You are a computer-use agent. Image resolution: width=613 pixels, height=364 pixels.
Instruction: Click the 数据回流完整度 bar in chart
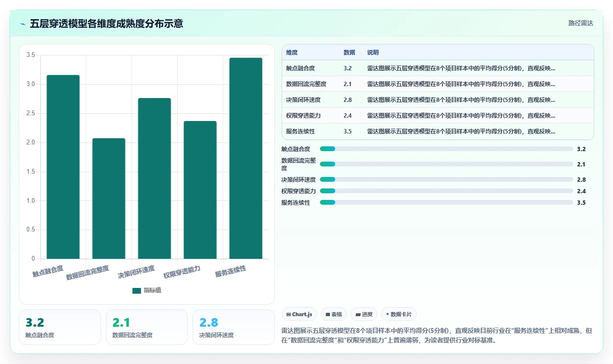[109, 199]
